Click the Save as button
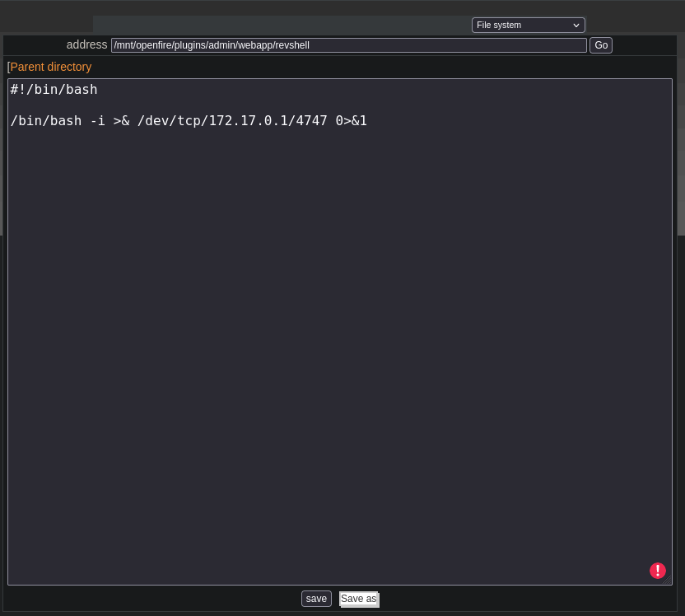 tap(359, 599)
